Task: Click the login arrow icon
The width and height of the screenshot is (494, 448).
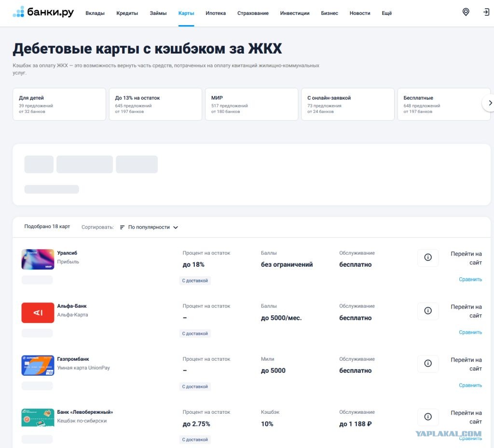Action: (x=486, y=12)
